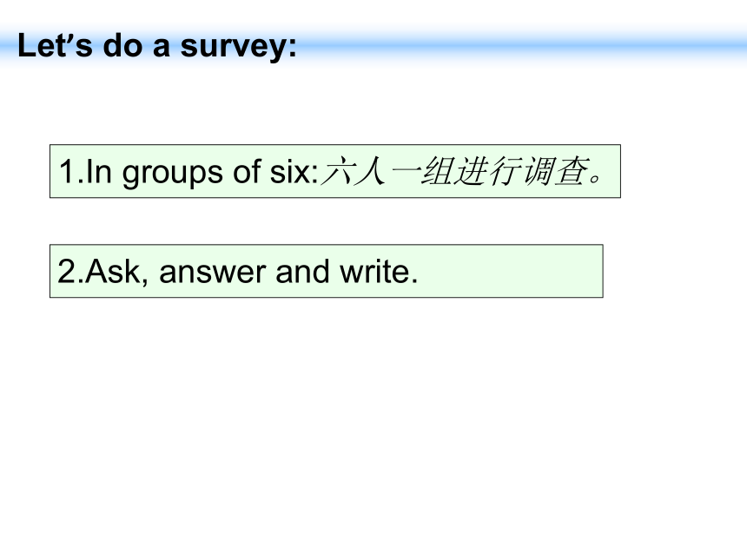
Task: Click the number "2." starting the second box
Action: point(70,272)
